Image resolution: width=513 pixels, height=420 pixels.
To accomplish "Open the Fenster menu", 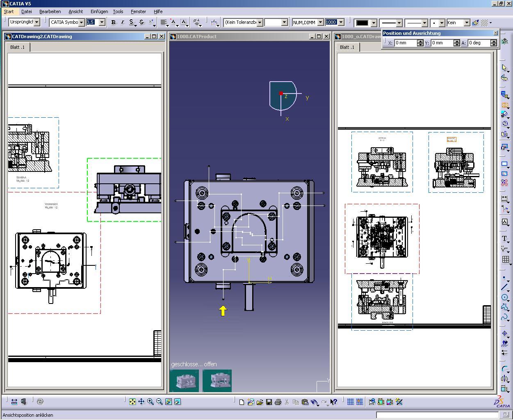I will pyautogui.click(x=138, y=11).
